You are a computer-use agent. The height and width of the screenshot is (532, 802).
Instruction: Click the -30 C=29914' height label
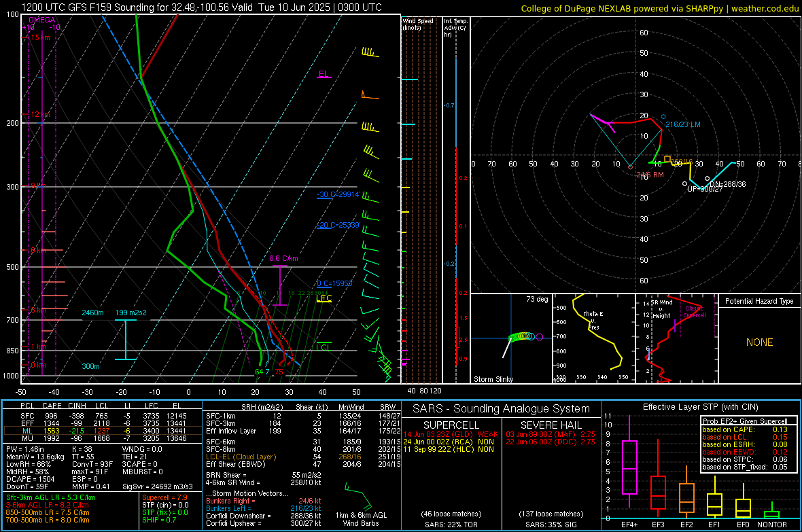[338, 195]
